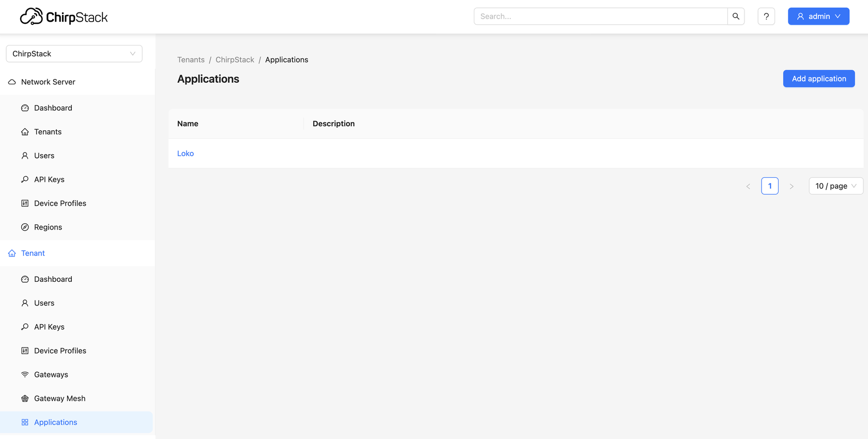Click the ChirpStack logo
This screenshot has height=439, width=868.
[64, 17]
